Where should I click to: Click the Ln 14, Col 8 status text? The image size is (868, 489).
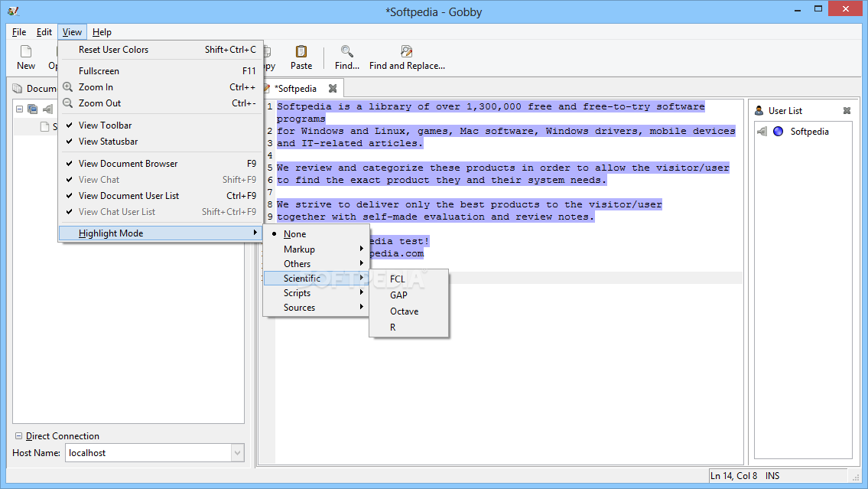(x=733, y=476)
